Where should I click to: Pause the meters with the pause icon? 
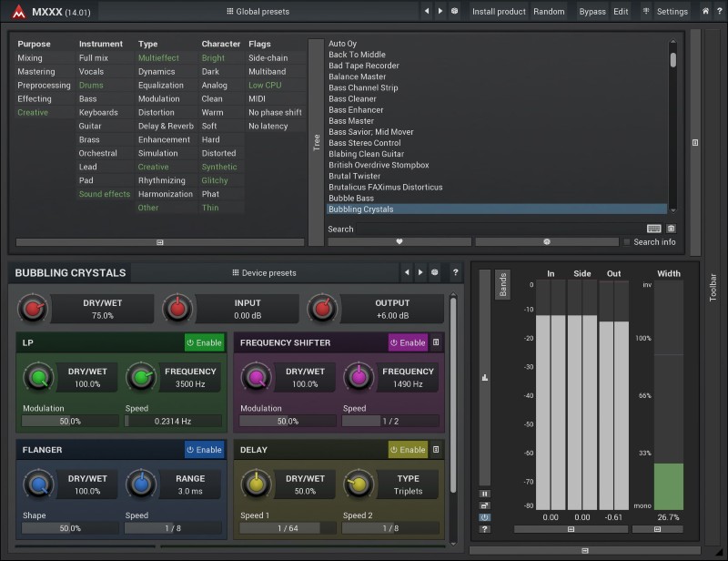coord(485,494)
